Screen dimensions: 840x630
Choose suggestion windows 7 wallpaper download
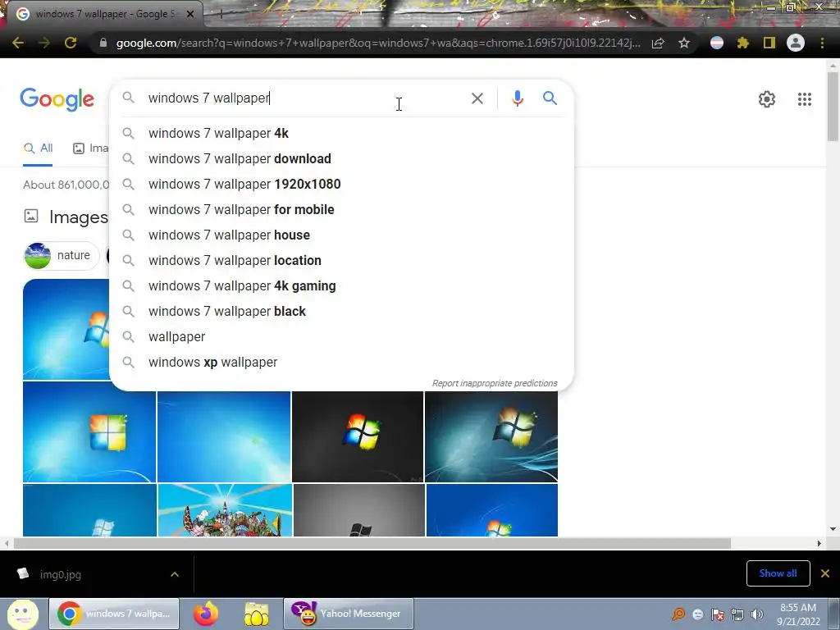(341, 159)
